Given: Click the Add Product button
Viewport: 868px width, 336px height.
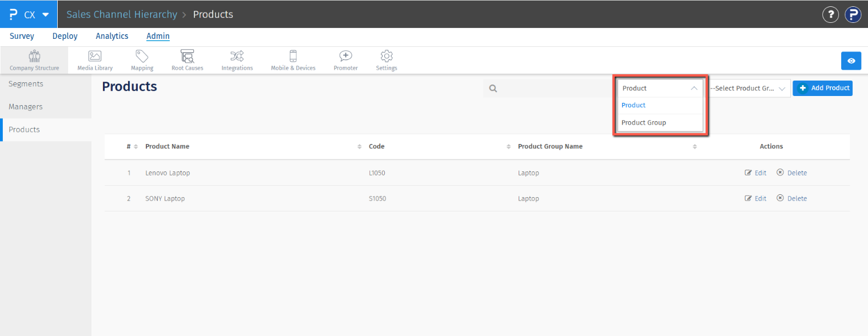Looking at the screenshot, I should coord(822,88).
